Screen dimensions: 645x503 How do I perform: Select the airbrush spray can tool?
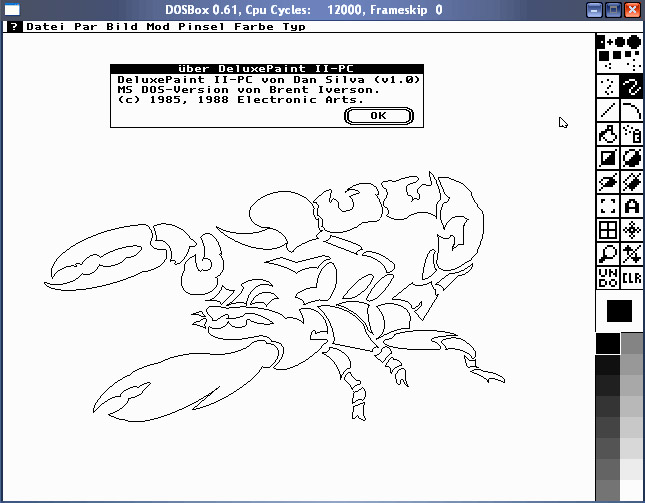(631, 134)
